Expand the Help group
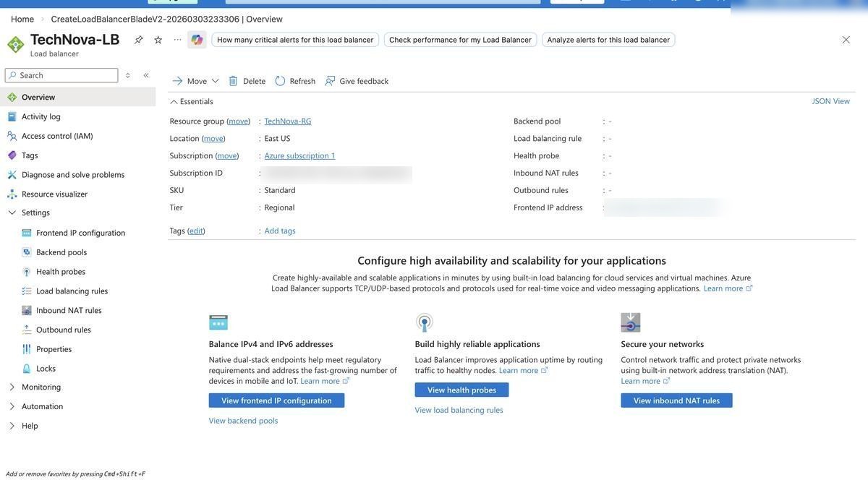The image size is (868, 480). (x=12, y=426)
